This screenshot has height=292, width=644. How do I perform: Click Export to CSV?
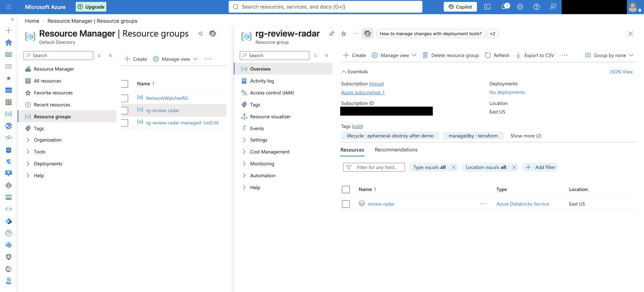pyautogui.click(x=535, y=55)
